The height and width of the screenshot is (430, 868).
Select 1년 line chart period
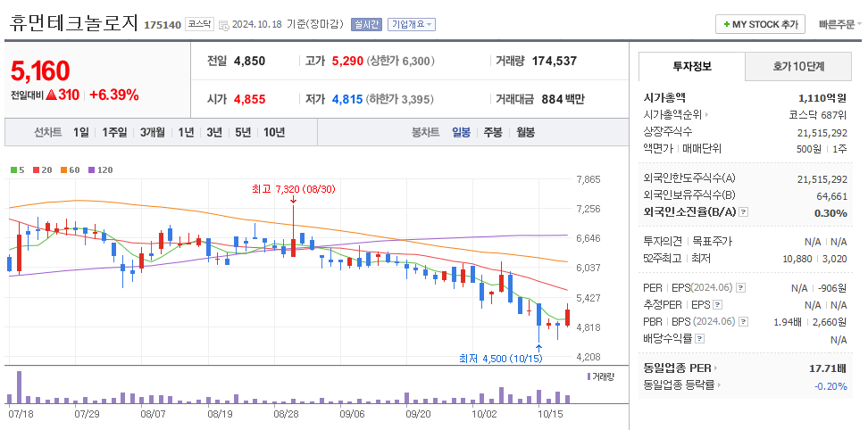tap(186, 133)
